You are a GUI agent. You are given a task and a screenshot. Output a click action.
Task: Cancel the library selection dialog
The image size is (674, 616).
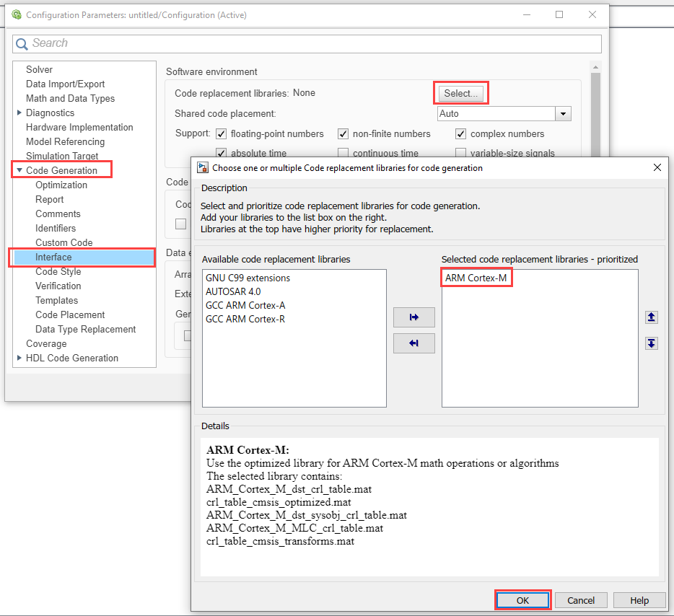pos(581,600)
